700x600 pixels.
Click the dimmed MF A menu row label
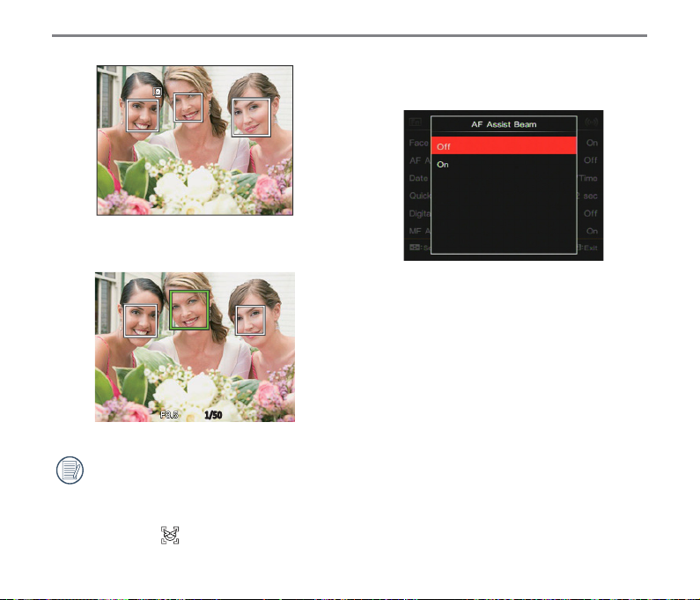pos(420,231)
